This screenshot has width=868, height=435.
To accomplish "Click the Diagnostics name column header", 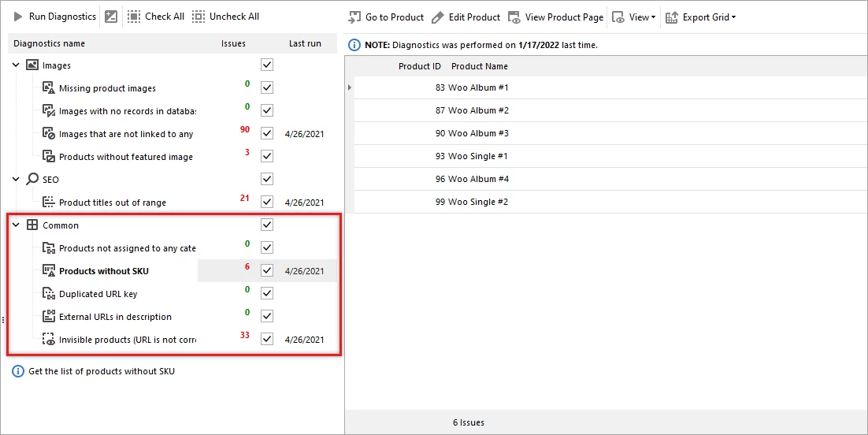I will point(50,43).
